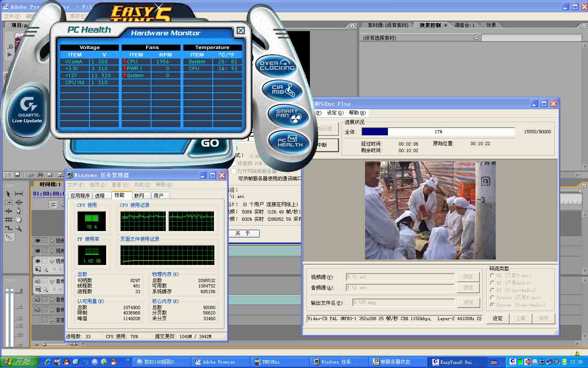This screenshot has width=588, height=368.
Task: Click the TMPGEnc video preview image
Action: (430, 210)
